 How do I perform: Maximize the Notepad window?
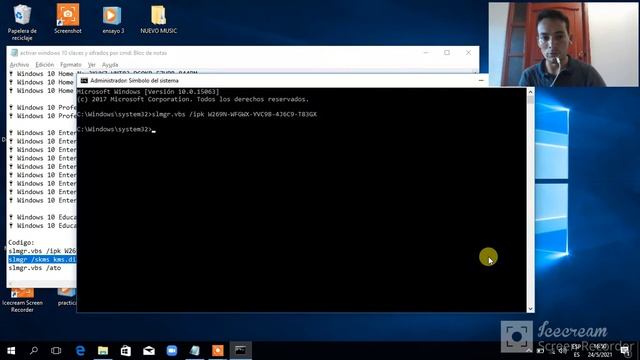(447, 53)
